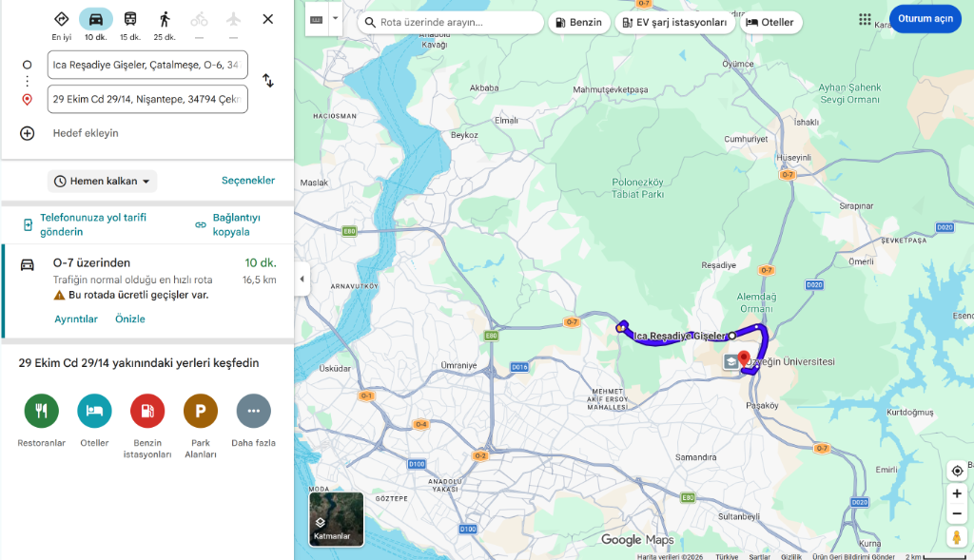Open the Hemen kalkan departure dropdown
The width and height of the screenshot is (974, 560).
pos(103,182)
